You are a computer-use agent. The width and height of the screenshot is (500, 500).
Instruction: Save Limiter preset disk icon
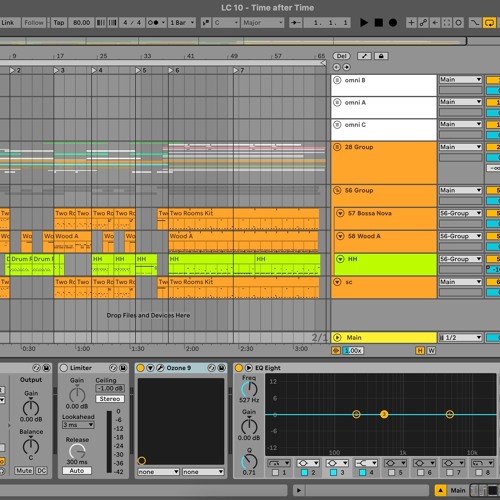[x=123, y=368]
